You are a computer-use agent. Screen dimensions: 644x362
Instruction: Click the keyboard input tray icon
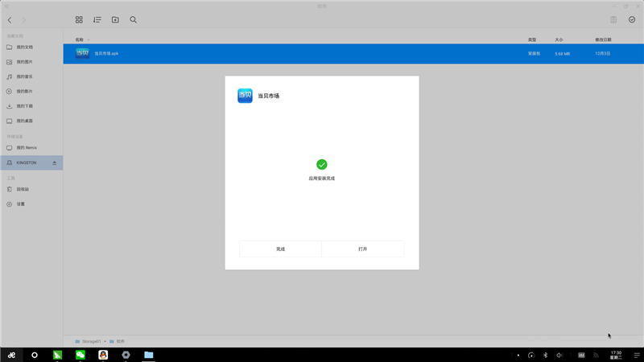coord(581,356)
